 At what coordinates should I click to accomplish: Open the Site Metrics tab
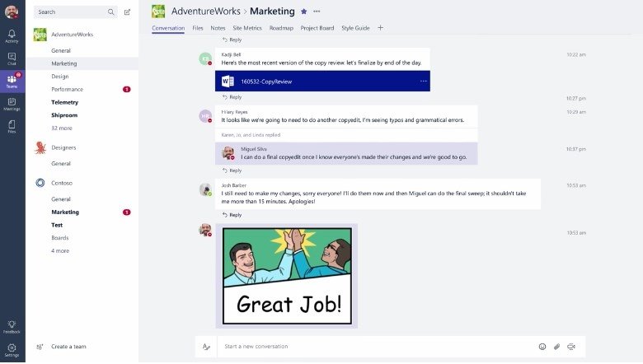247,28
